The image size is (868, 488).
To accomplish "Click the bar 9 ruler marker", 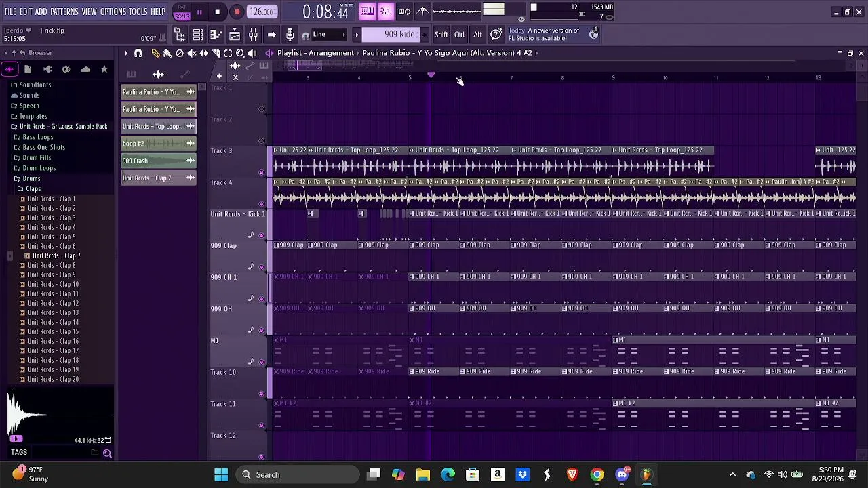I will point(613,78).
